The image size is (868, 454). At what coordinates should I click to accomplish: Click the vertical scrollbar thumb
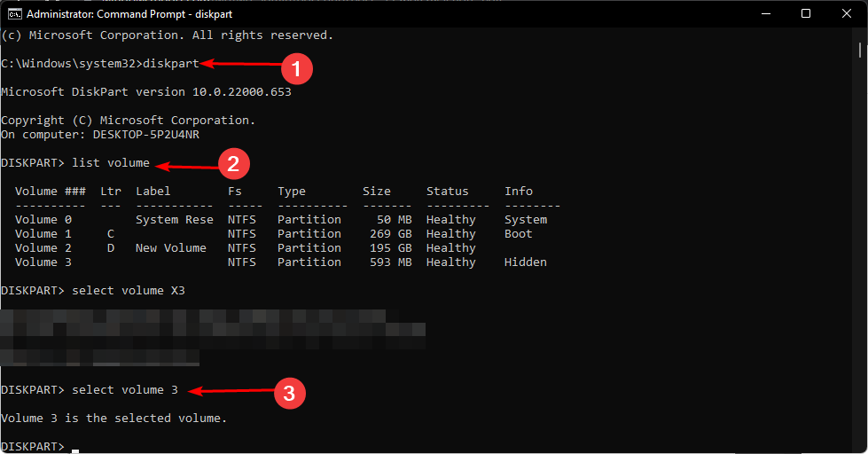click(x=860, y=51)
